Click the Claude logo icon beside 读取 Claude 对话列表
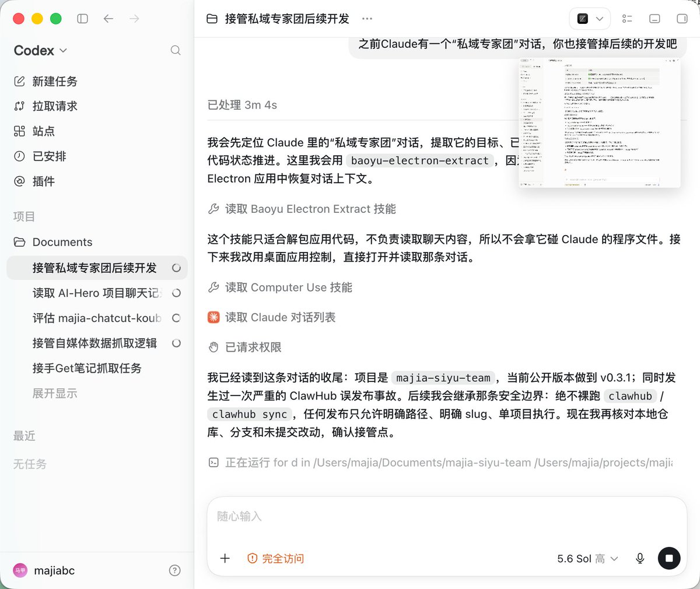The height and width of the screenshot is (589, 700). pos(213,317)
